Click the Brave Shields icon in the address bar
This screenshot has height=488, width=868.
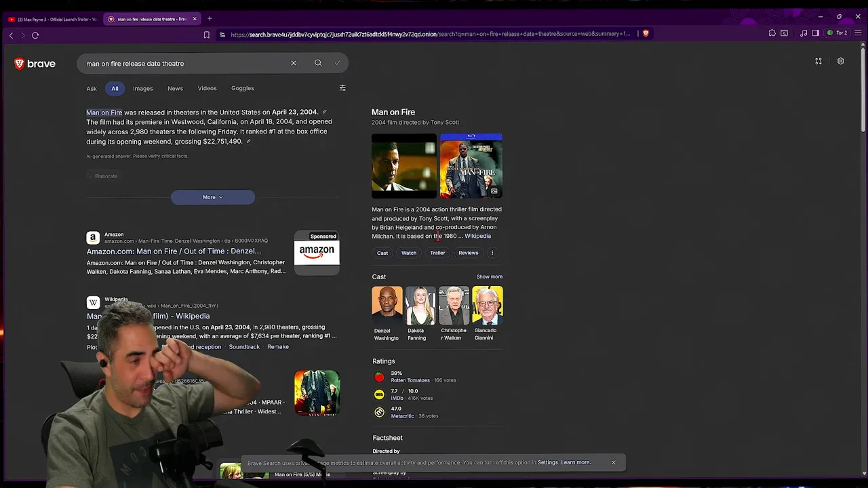[646, 33]
